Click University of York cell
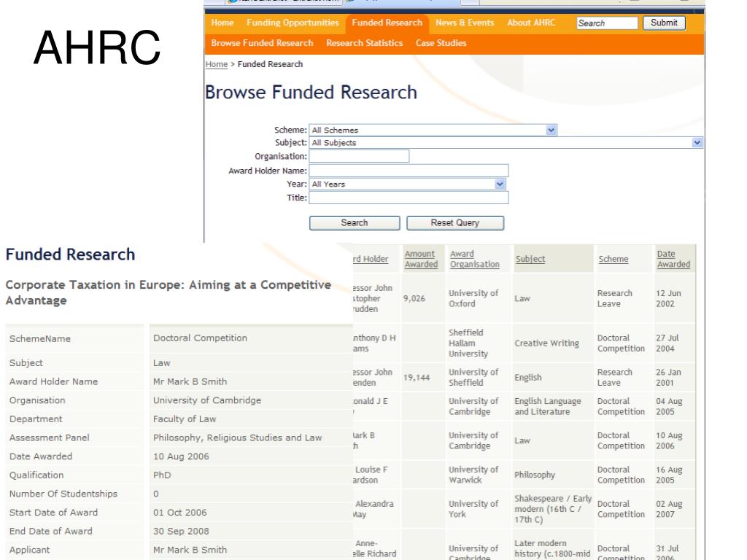The height and width of the screenshot is (560, 747). tap(473, 509)
